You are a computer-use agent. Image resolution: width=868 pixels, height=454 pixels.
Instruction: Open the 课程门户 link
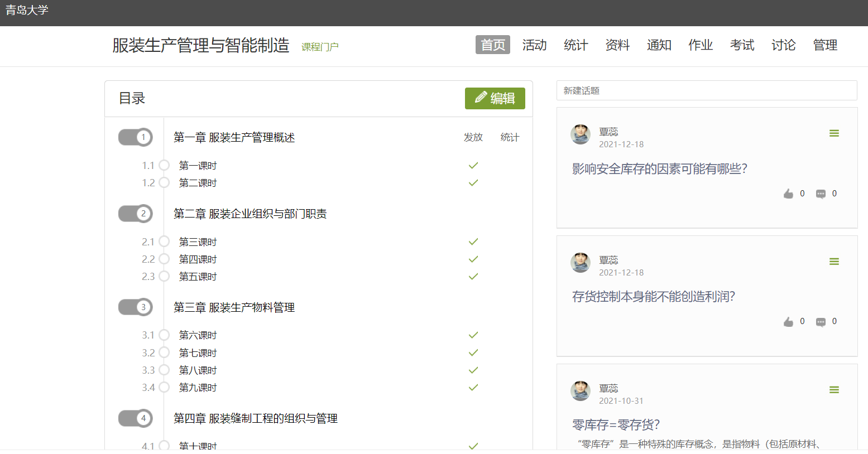[x=320, y=47]
